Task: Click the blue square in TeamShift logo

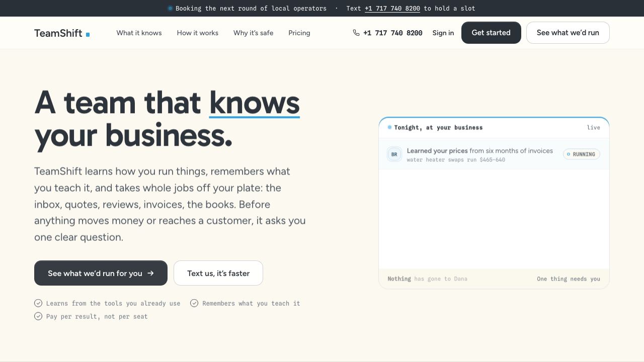Action: click(88, 35)
